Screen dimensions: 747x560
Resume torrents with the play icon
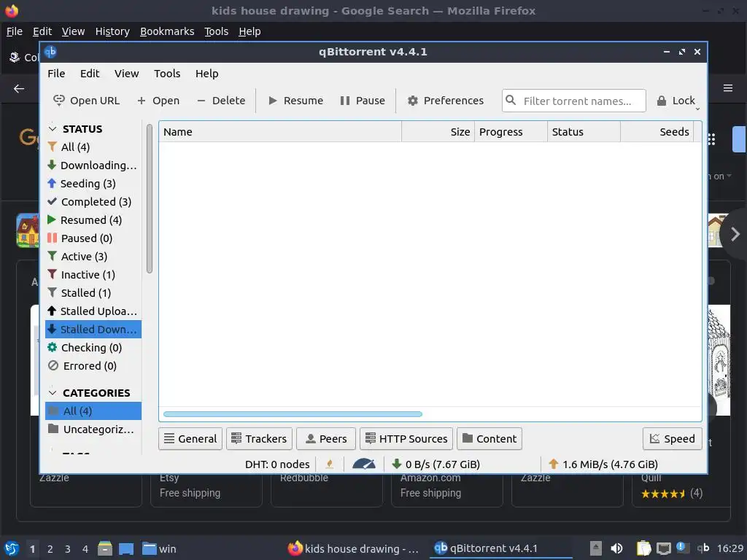tap(273, 101)
